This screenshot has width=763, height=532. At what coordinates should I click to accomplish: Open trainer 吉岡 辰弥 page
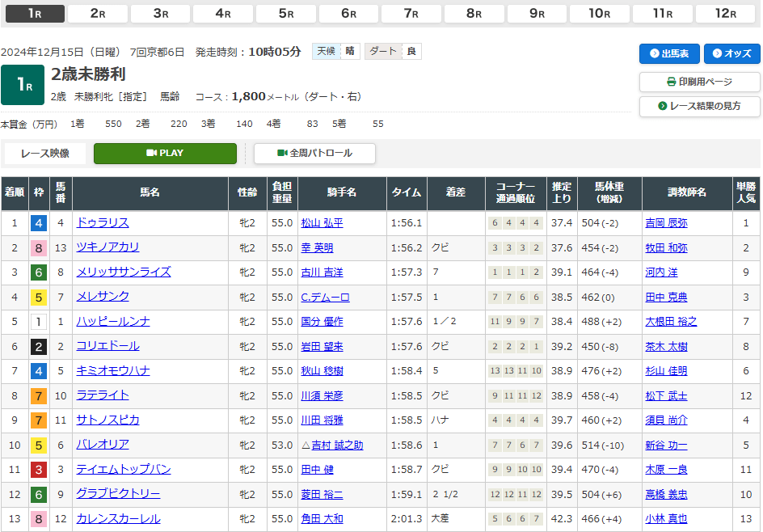[666, 223]
